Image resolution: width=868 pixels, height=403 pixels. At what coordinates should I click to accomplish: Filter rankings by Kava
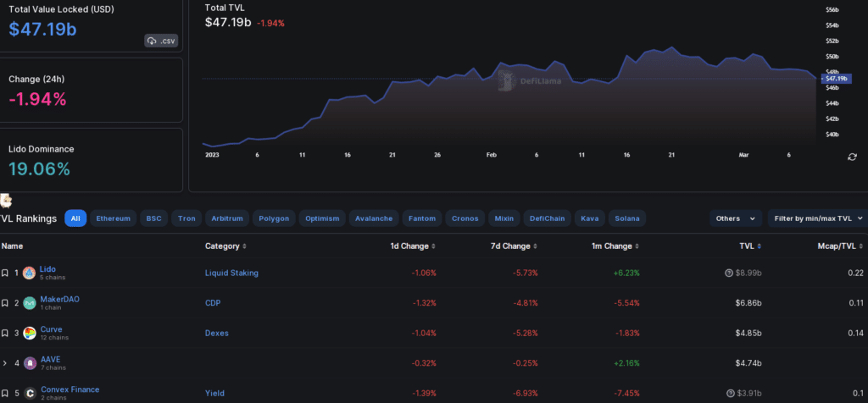pyautogui.click(x=590, y=218)
